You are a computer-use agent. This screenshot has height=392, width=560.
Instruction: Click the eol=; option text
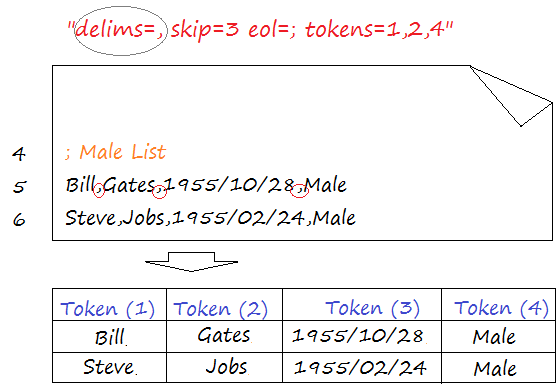(272, 29)
